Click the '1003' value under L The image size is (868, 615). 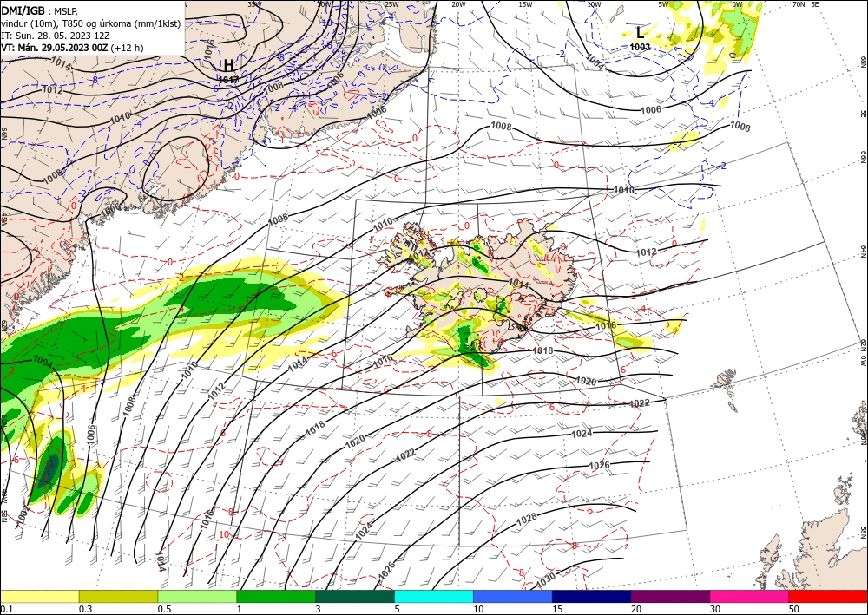coord(640,47)
